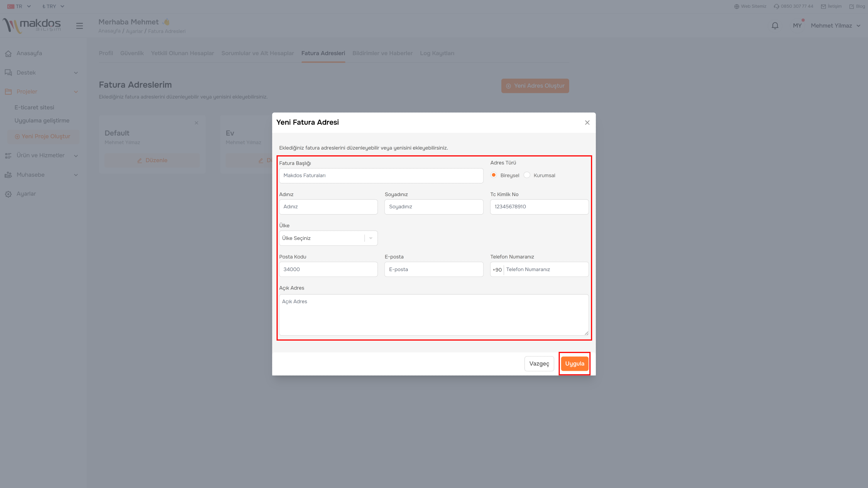Click the hamburger menu icon
This screenshot has width=868, height=488.
(x=80, y=26)
